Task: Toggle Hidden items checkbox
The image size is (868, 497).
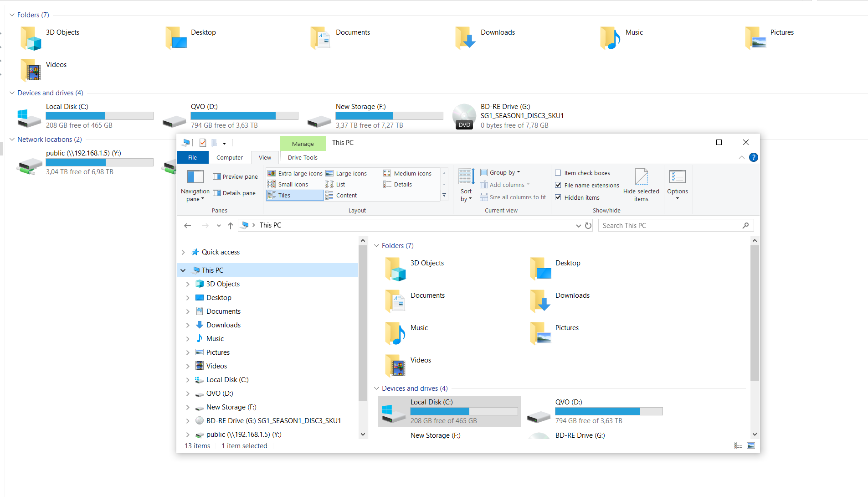Action: (577, 198)
